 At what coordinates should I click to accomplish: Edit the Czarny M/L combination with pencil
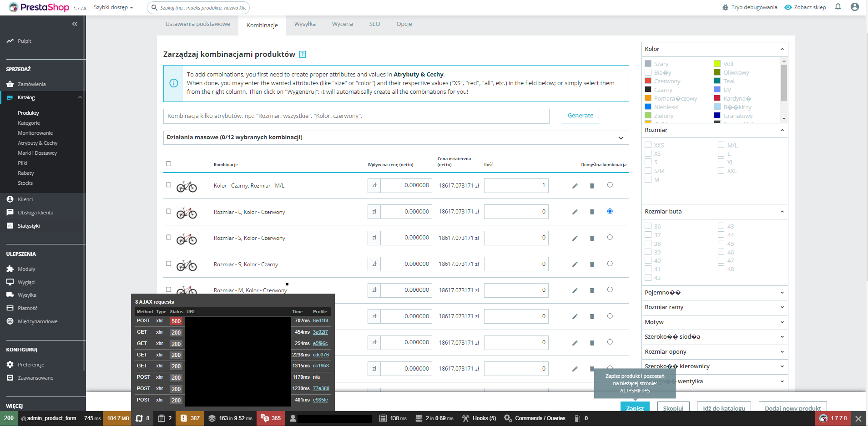(575, 186)
